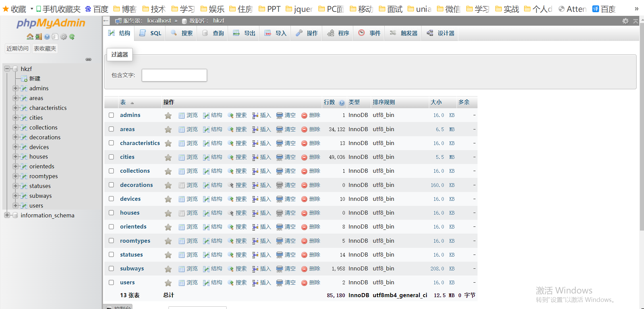Expand the roomtypes tree node

[15, 176]
